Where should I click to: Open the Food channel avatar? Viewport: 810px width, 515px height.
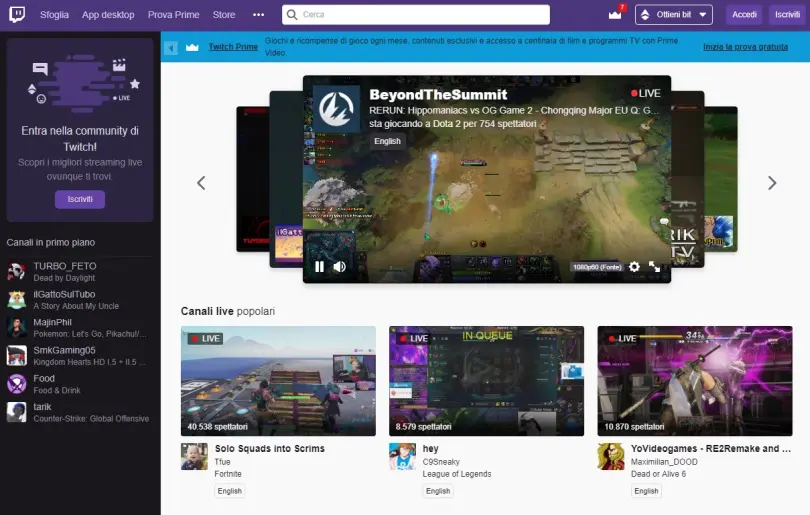(x=16, y=384)
